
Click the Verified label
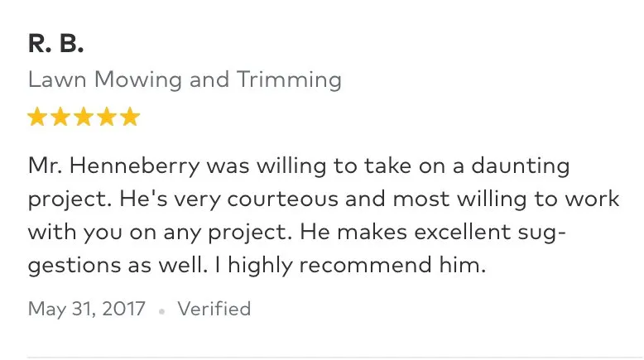pos(214,310)
